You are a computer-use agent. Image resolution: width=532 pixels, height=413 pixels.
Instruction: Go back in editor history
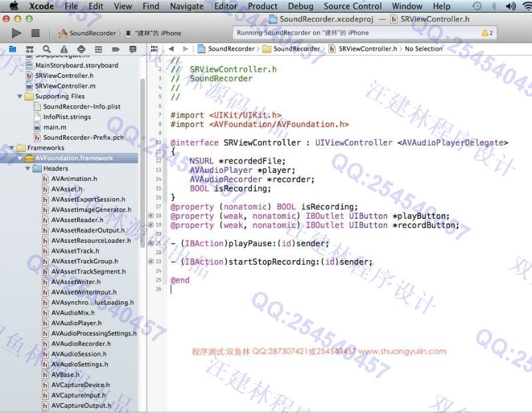[172, 49]
